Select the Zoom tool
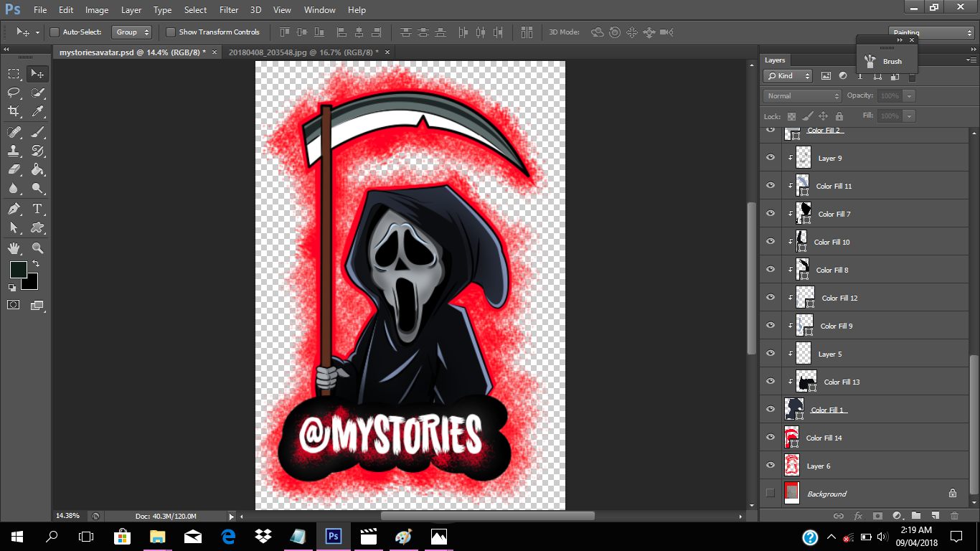This screenshot has height=551, width=980. 37,248
